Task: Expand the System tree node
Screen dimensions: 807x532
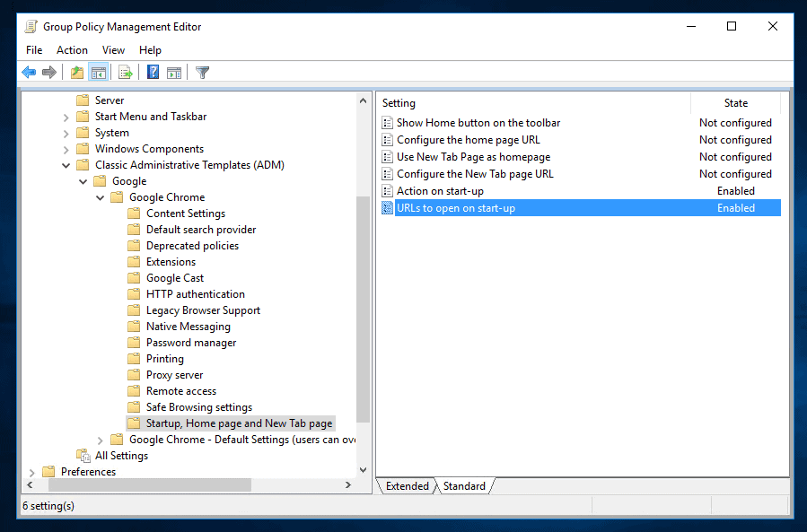Action: tap(66, 134)
